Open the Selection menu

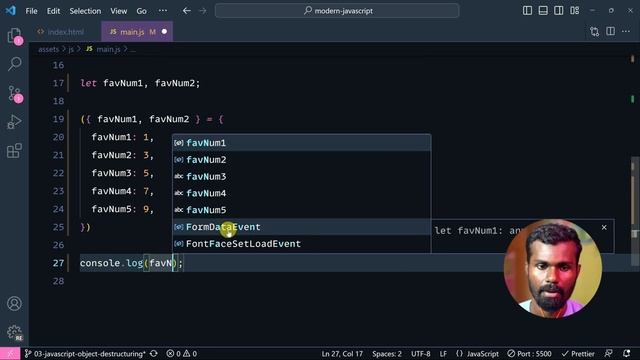point(85,11)
